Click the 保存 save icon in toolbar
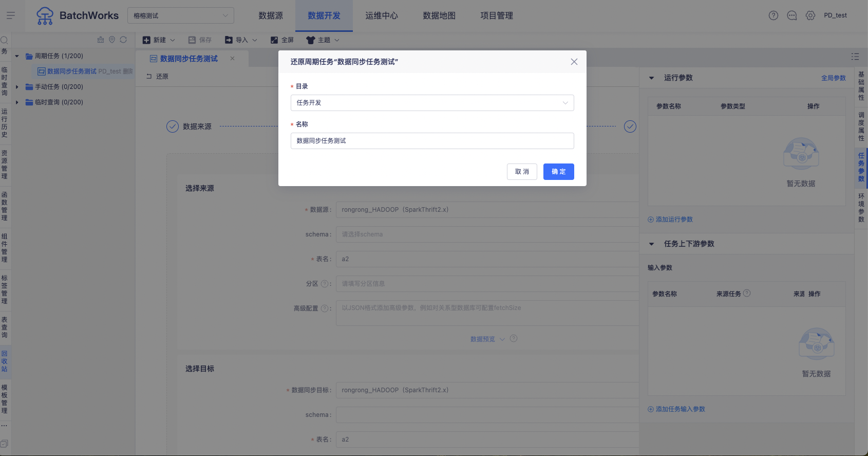Image resolution: width=868 pixels, height=456 pixels. point(192,40)
